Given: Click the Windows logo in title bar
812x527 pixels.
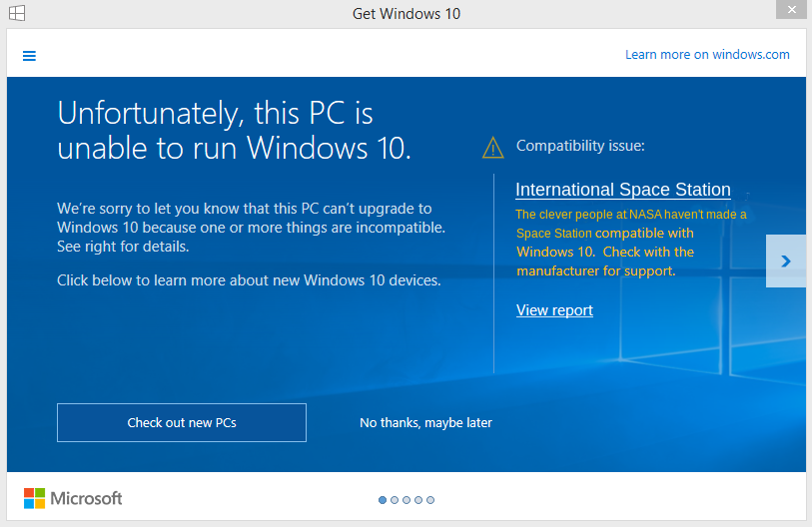Looking at the screenshot, I should (17, 13).
